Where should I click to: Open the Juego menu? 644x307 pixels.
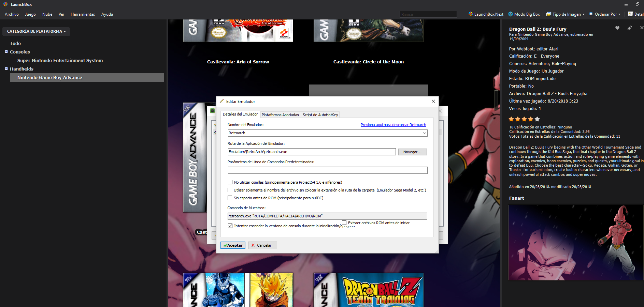(30, 14)
